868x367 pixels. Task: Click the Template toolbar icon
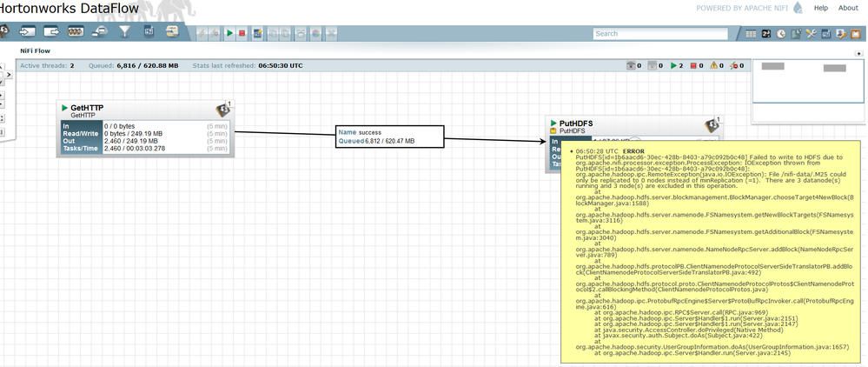coord(149,32)
